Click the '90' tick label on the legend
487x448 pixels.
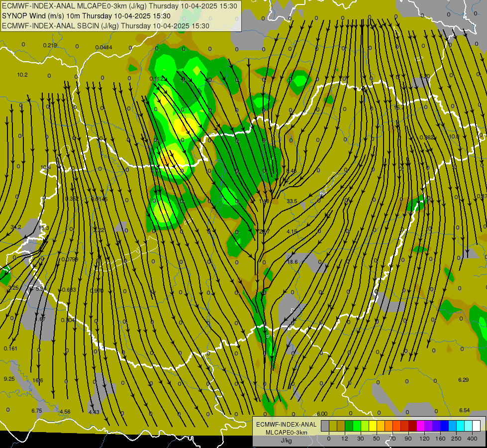[x=408, y=439]
